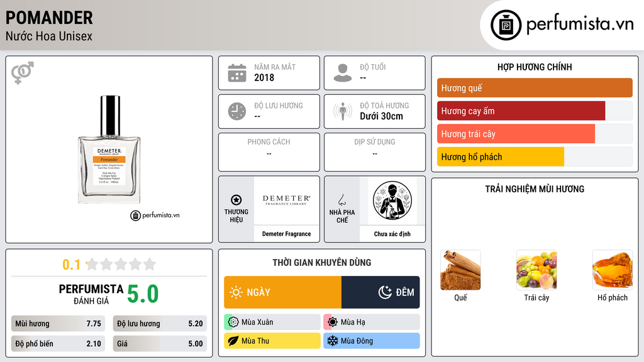Click the Hợp hương chính heading
Image resolution: width=644 pixels, height=362 pixels.
tap(535, 67)
